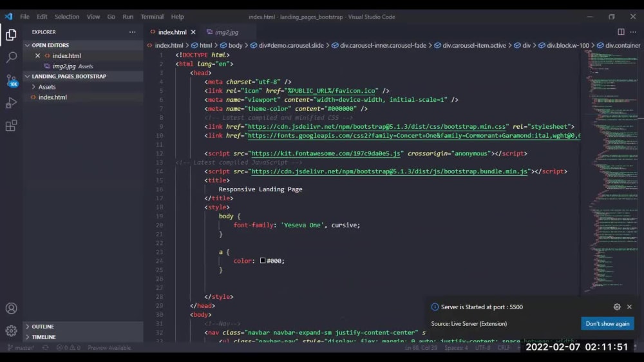Expand the Outline section
This screenshot has width=644, height=362.
pyautogui.click(x=83, y=327)
